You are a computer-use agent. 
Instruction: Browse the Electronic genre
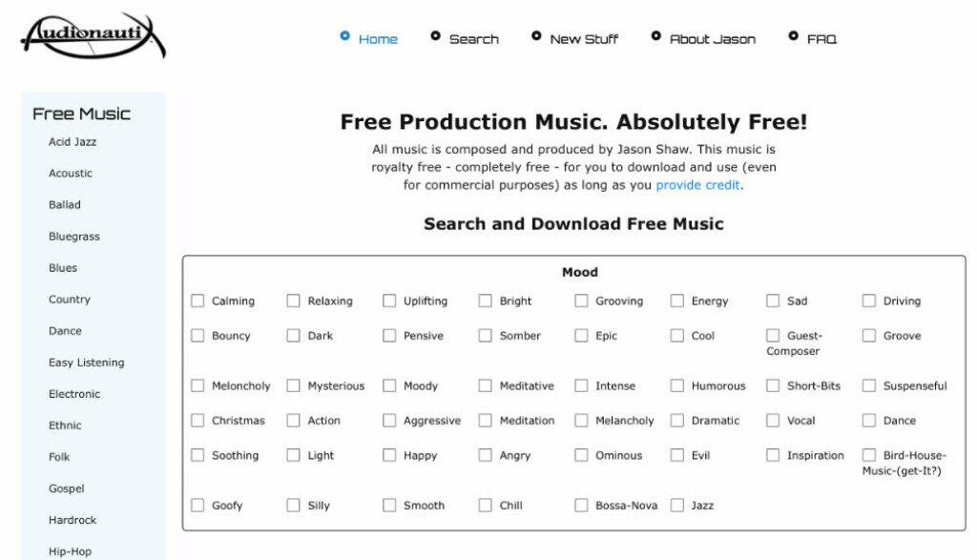coord(74,394)
